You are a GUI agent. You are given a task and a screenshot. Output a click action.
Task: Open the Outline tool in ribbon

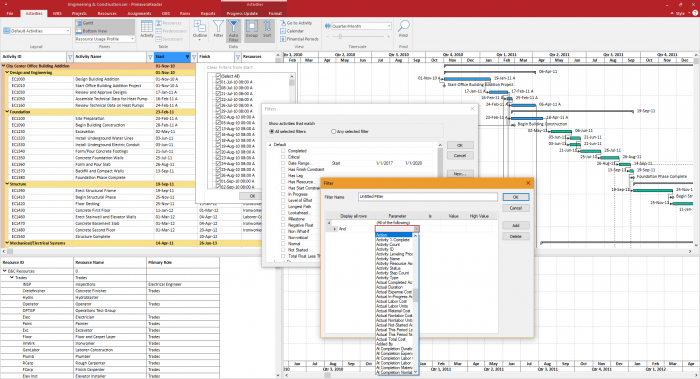pyautogui.click(x=200, y=29)
